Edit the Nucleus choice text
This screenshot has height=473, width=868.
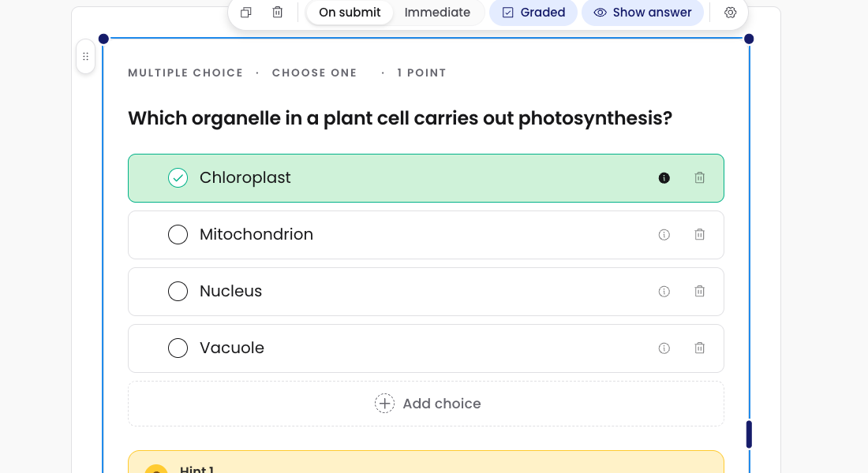pos(230,291)
